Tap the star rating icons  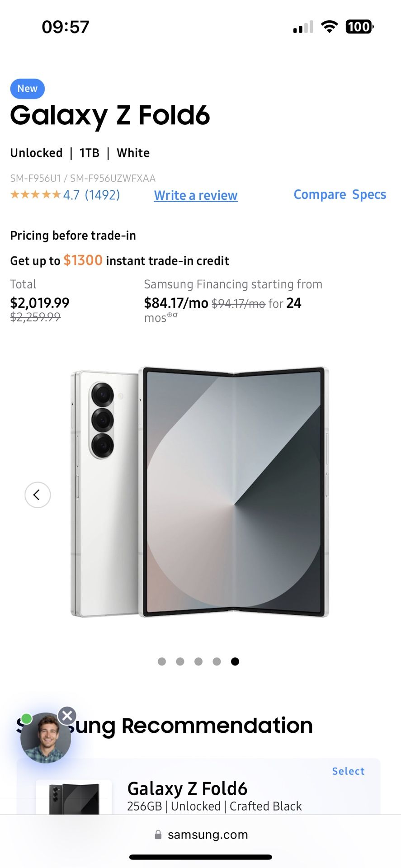(35, 195)
